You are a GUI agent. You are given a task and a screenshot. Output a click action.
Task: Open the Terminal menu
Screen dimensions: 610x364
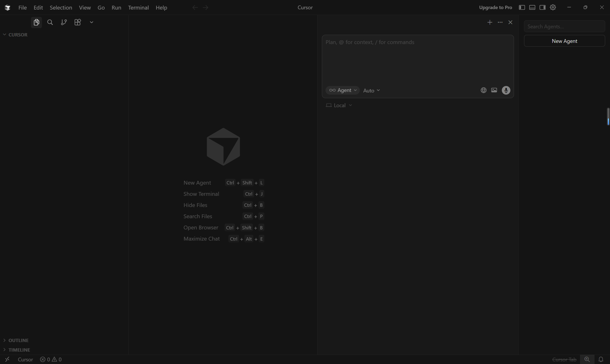tap(138, 8)
